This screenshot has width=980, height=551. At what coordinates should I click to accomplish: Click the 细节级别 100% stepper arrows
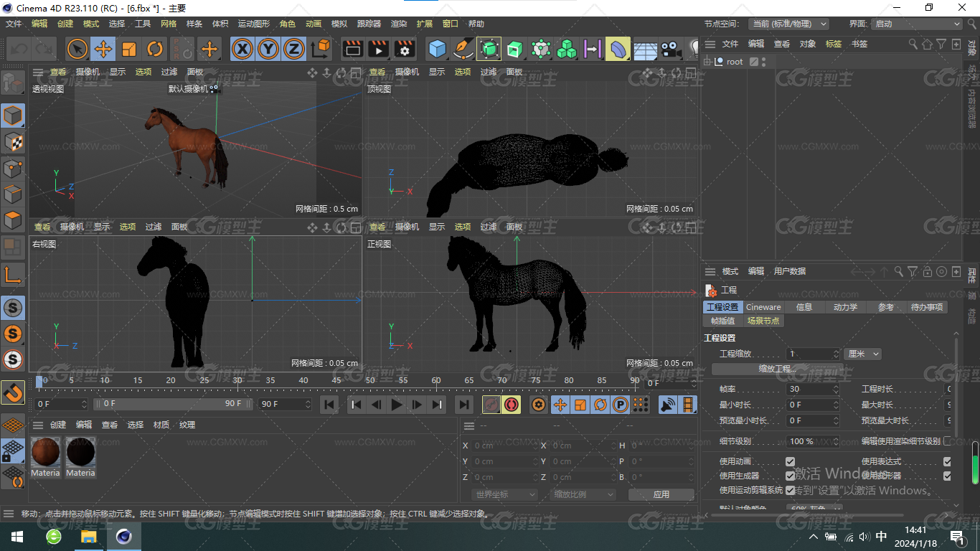click(835, 441)
